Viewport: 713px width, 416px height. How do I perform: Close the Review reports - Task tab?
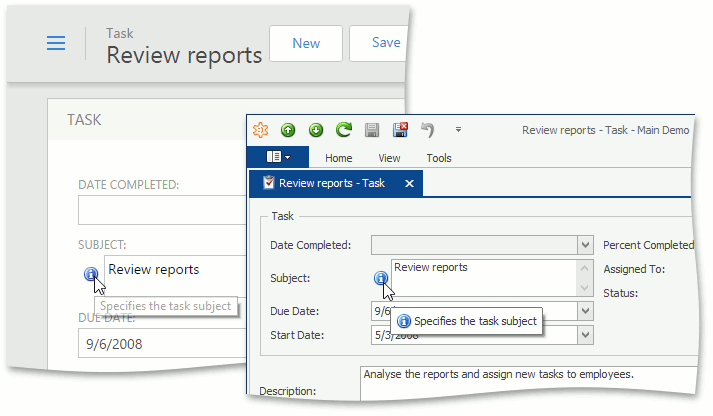[x=409, y=184]
